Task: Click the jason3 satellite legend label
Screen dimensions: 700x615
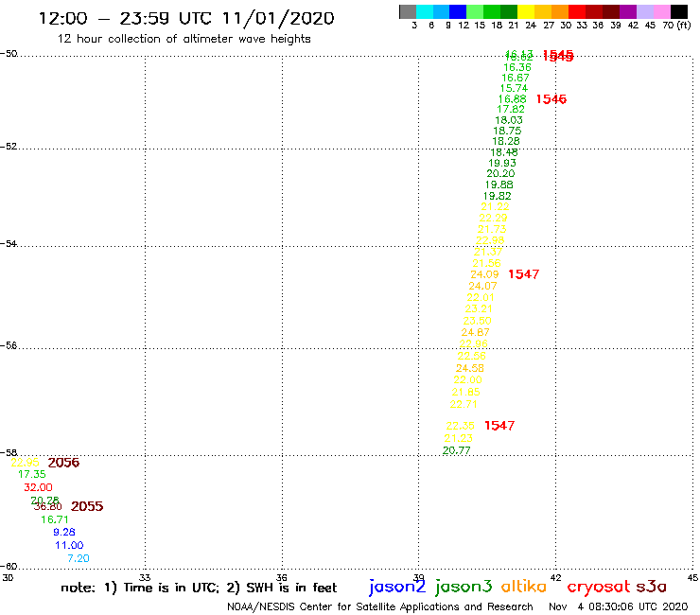Action: click(464, 587)
